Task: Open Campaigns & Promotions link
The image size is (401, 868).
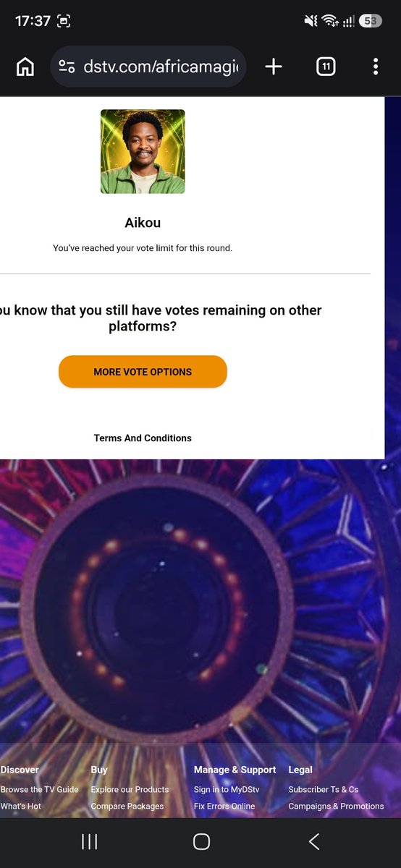Action: pyautogui.click(x=336, y=806)
